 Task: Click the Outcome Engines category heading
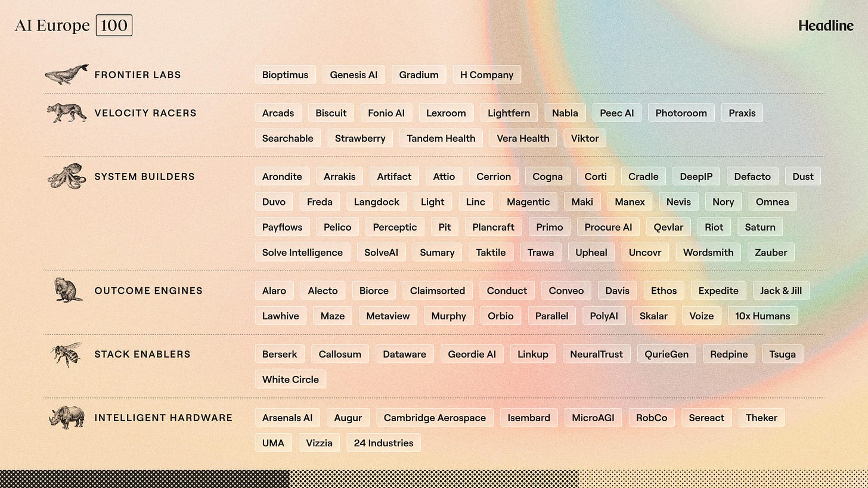tap(148, 291)
